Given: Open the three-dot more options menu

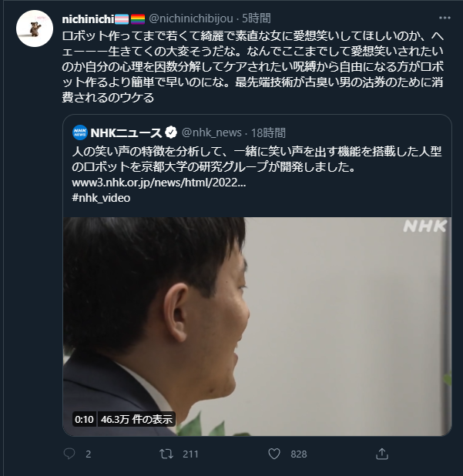Looking at the screenshot, I should pyautogui.click(x=445, y=18).
